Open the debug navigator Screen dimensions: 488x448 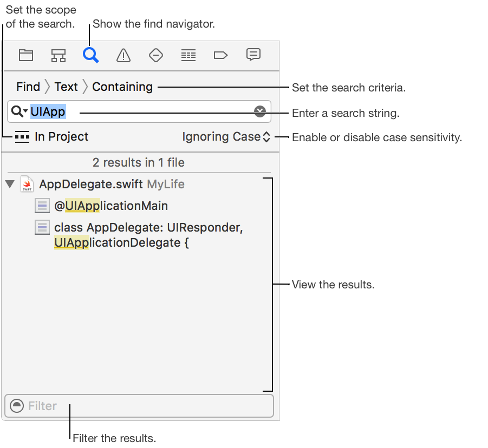point(188,55)
